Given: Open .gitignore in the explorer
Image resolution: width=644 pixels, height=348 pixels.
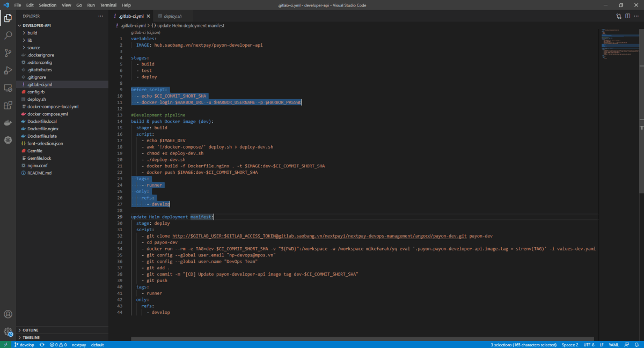Looking at the screenshot, I should 38,77.
